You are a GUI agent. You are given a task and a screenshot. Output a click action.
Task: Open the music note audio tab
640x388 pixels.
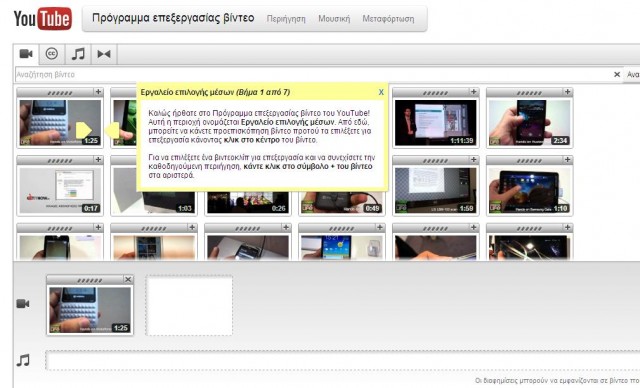[x=78, y=54]
